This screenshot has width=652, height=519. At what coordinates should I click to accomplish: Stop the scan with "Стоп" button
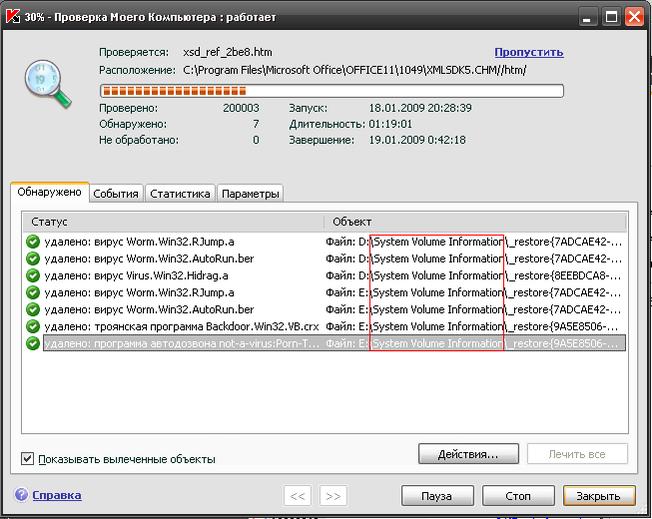(517, 496)
